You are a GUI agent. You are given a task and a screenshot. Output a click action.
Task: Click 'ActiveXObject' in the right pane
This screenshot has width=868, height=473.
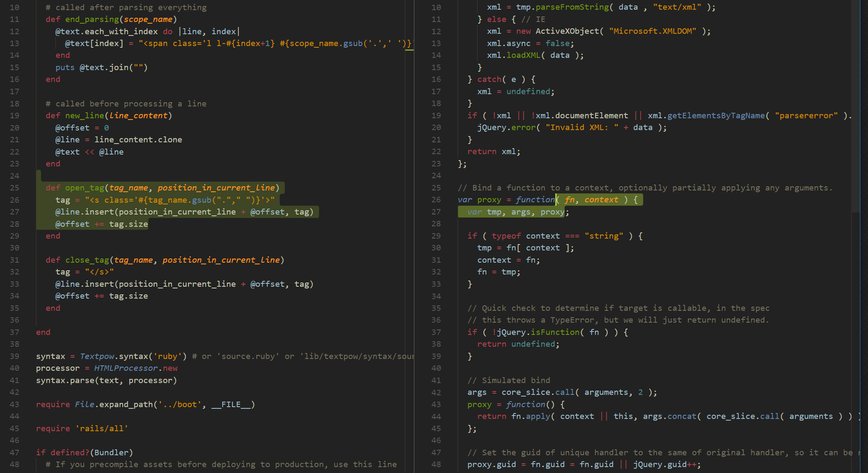tap(567, 31)
